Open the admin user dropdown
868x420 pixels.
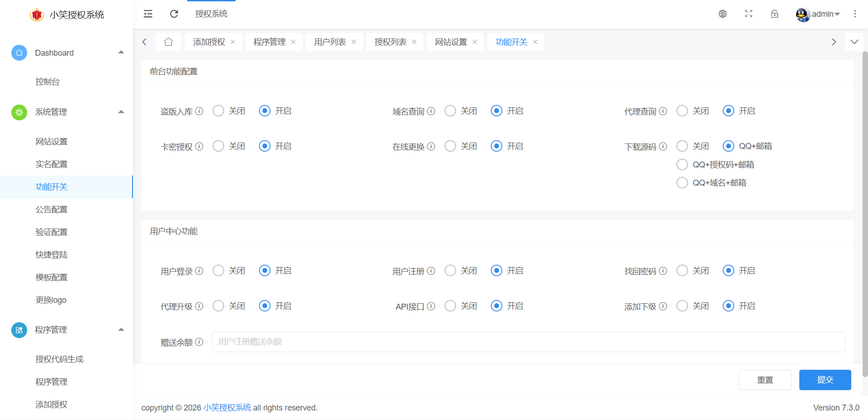[x=818, y=14]
